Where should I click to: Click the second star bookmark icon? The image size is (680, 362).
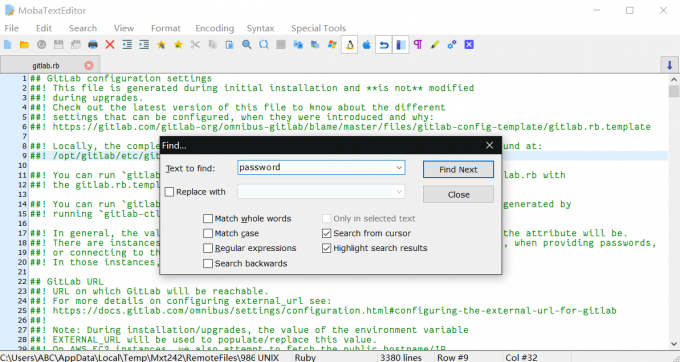(x=178, y=44)
